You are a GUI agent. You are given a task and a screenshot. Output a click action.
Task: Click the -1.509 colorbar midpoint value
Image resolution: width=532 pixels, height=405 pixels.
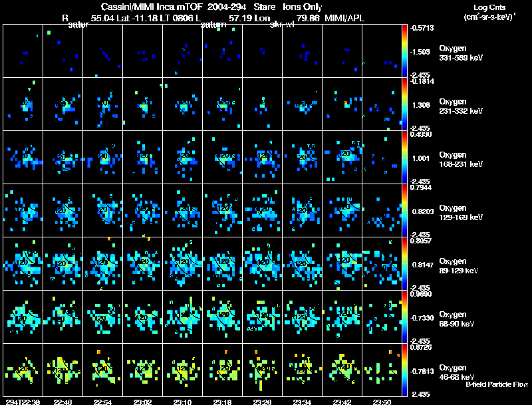[x=421, y=52]
